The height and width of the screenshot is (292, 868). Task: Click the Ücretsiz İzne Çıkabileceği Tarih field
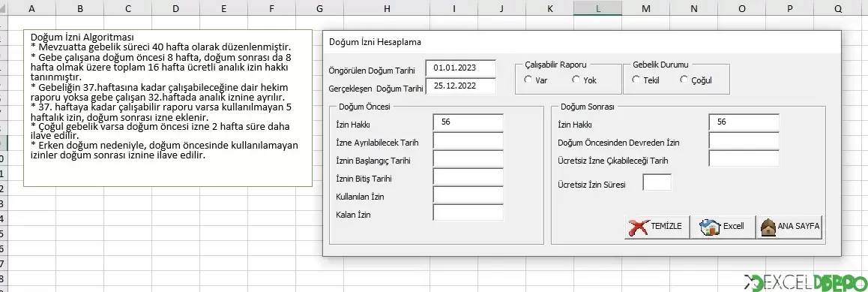point(744,158)
